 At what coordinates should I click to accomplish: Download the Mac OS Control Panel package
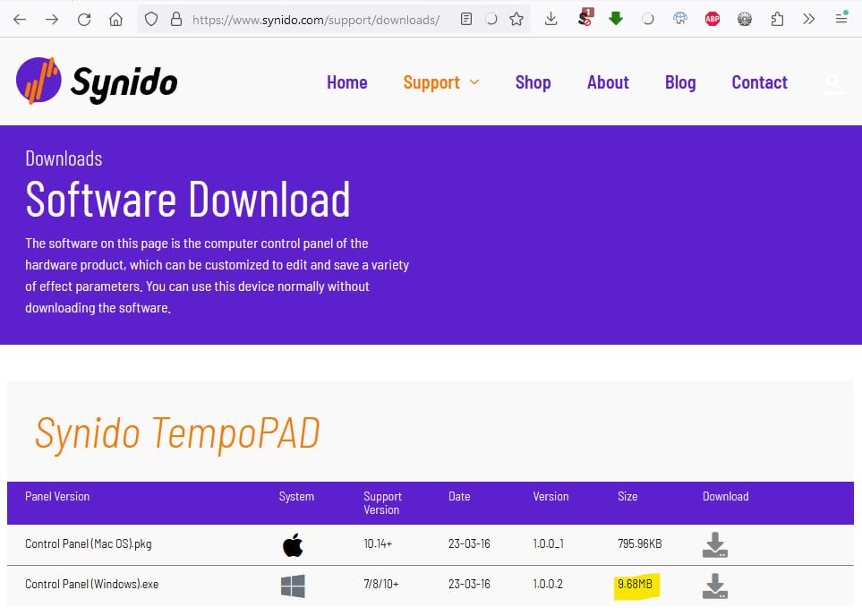tap(714, 544)
